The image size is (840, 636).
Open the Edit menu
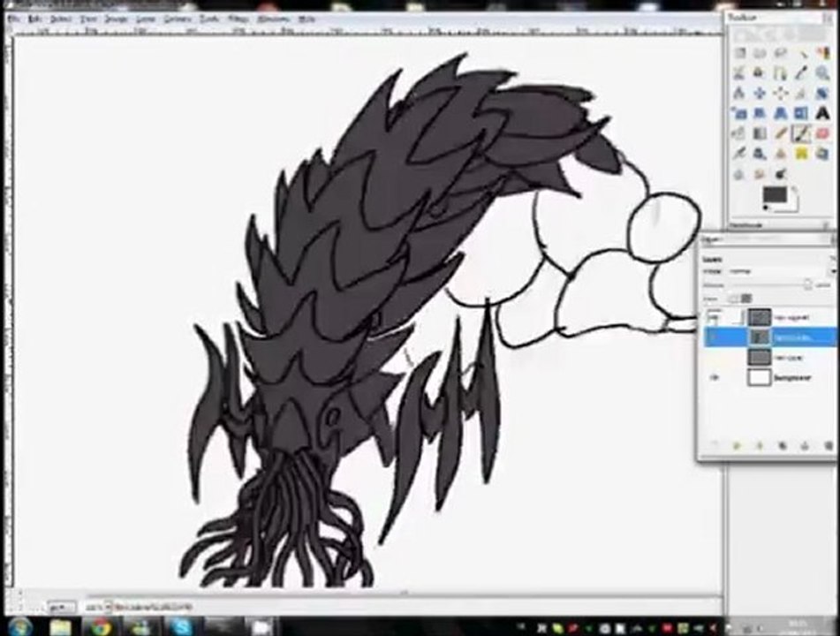[34, 19]
